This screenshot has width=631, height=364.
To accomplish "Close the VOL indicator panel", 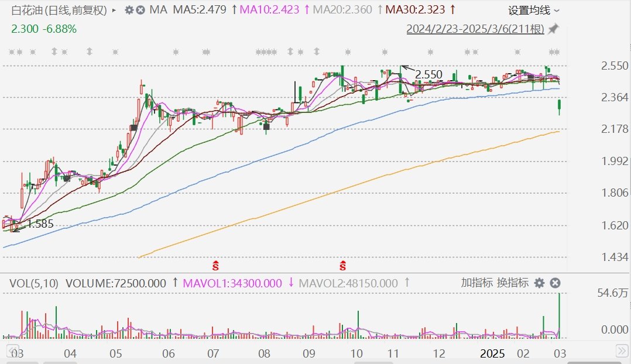I will tap(555, 283).
